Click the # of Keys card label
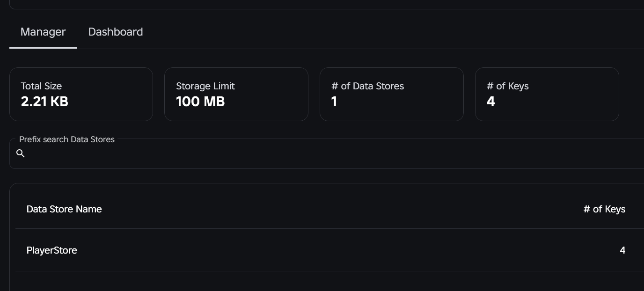This screenshot has height=291, width=644. (x=508, y=86)
